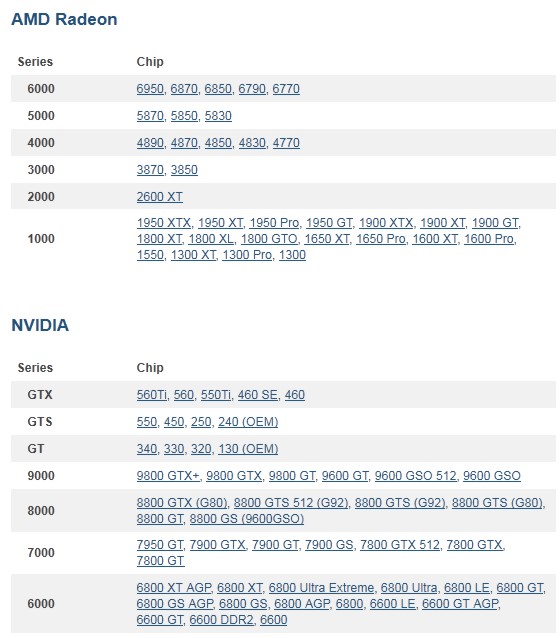This screenshot has width=560, height=638.
Task: Select the GTS 240 (OEM) link
Action: point(248,422)
